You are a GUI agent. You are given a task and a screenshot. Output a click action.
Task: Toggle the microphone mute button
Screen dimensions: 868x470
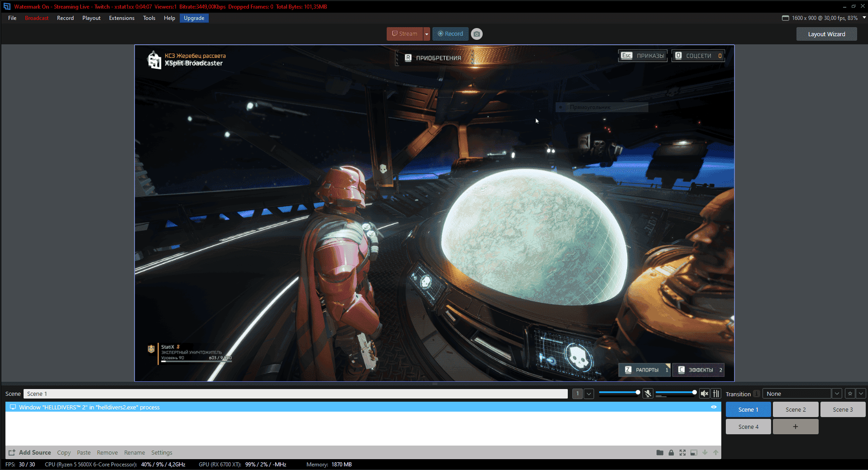point(648,394)
